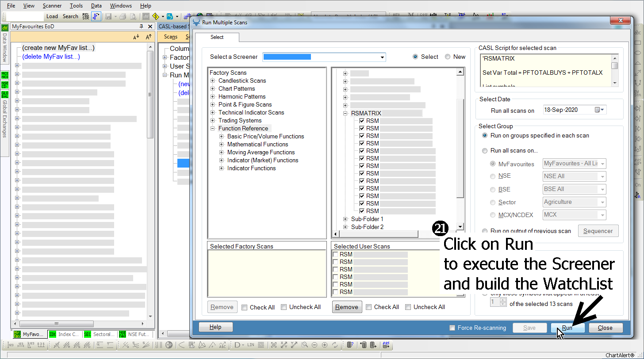Viewport: 644px width, 359px height.
Task: Click the grid toggle icon in bottom toolbar
Action: pyautogui.click(x=261, y=345)
